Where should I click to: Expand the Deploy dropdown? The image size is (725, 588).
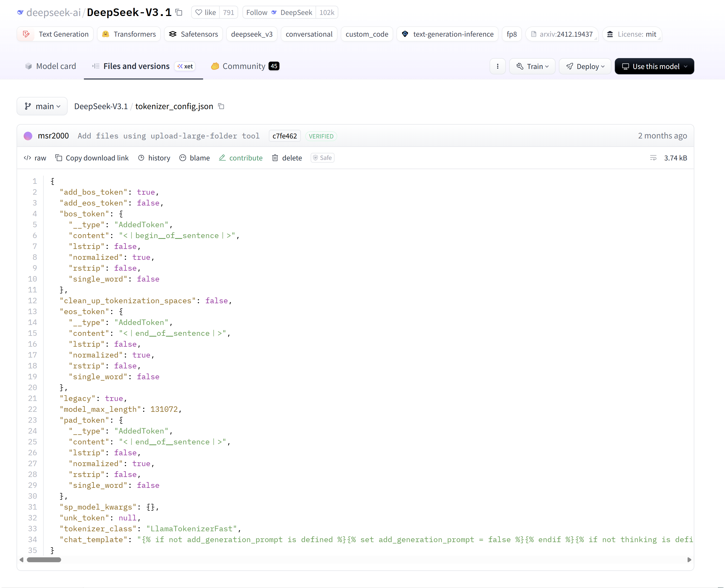tap(585, 67)
